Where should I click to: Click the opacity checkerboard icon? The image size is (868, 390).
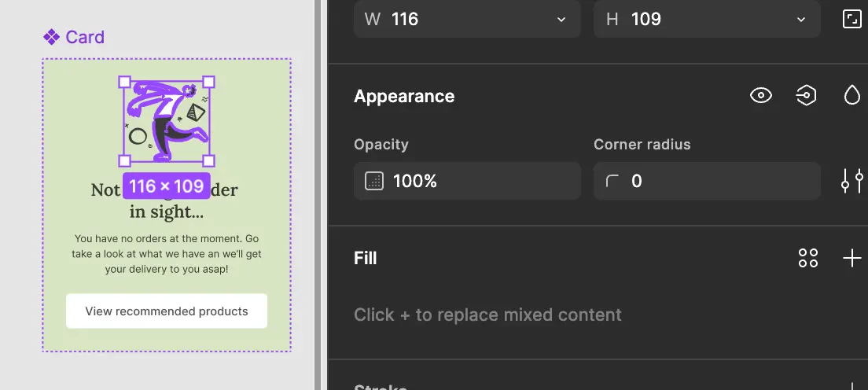(374, 181)
